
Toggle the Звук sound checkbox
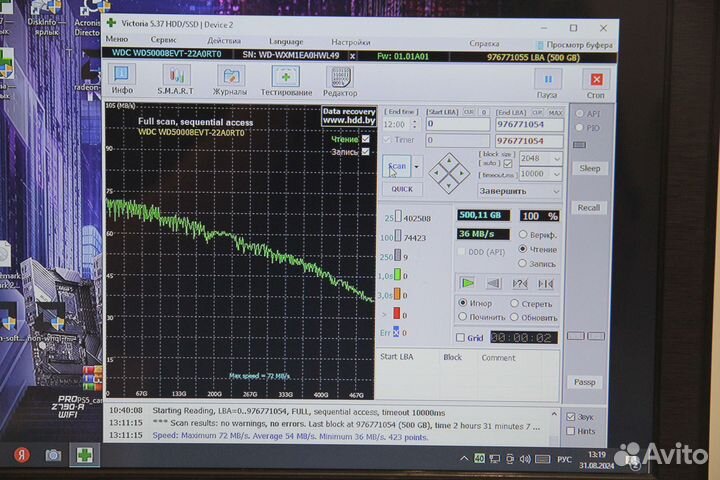click(x=571, y=417)
